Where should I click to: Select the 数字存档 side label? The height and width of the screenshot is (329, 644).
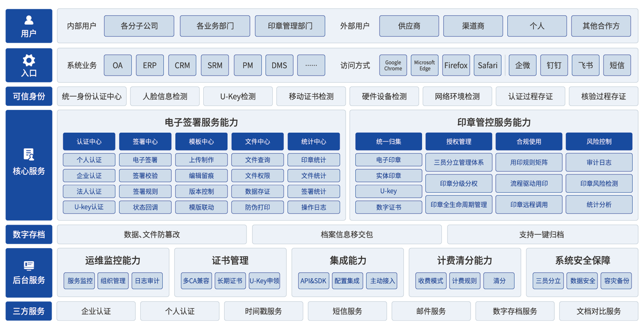pos(29,234)
